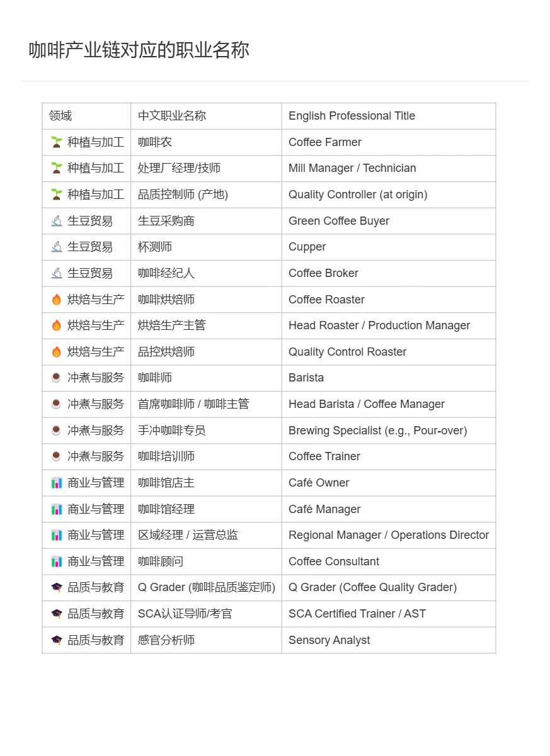550x756 pixels.
Task: Click the SCA认证导师/考官 cell
Action: 206,614
